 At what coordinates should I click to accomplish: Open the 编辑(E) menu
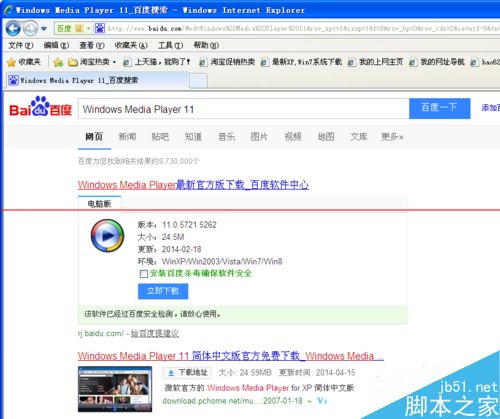pos(56,45)
